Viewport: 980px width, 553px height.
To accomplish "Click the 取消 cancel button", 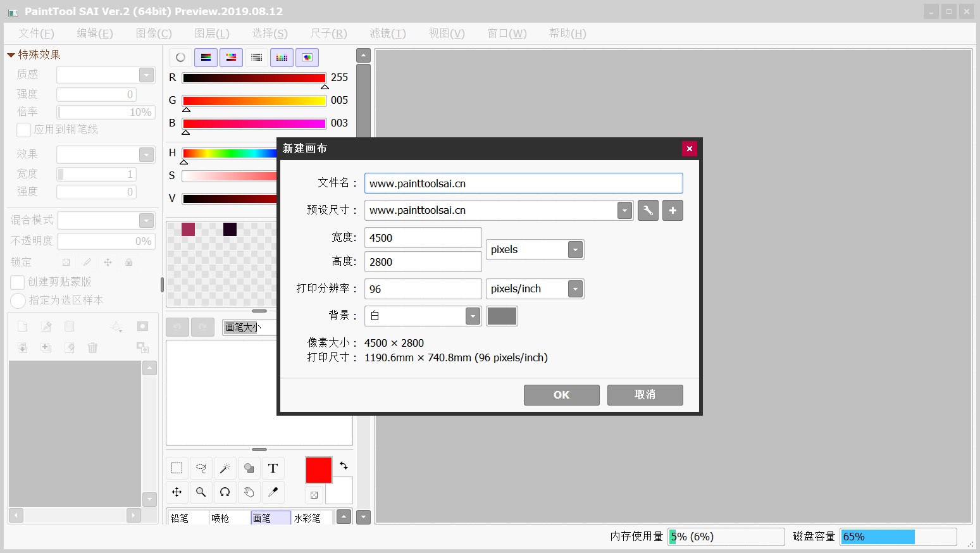I will (x=645, y=395).
